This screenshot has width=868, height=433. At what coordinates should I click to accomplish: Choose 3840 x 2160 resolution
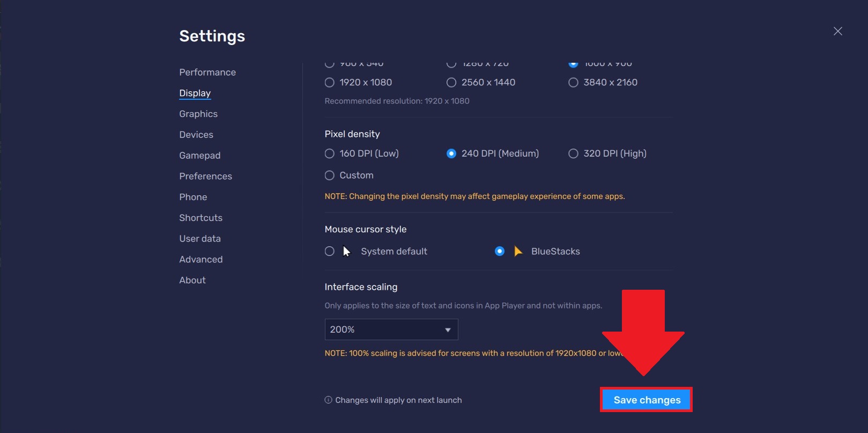click(573, 83)
